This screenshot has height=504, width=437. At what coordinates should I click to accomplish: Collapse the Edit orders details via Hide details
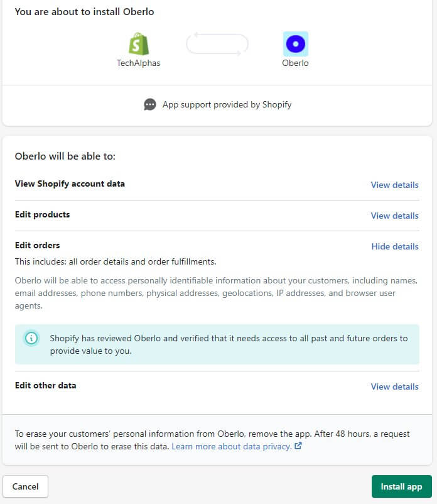tap(394, 246)
